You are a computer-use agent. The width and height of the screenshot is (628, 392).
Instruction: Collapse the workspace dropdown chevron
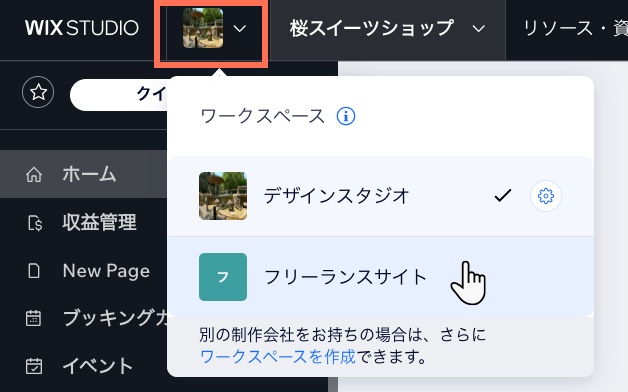240,28
